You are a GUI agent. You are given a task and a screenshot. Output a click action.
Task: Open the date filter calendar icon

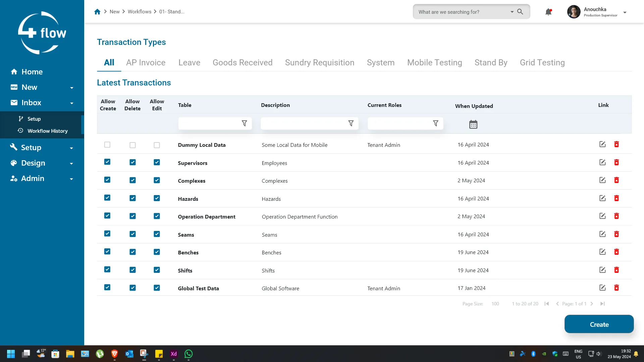click(x=473, y=124)
